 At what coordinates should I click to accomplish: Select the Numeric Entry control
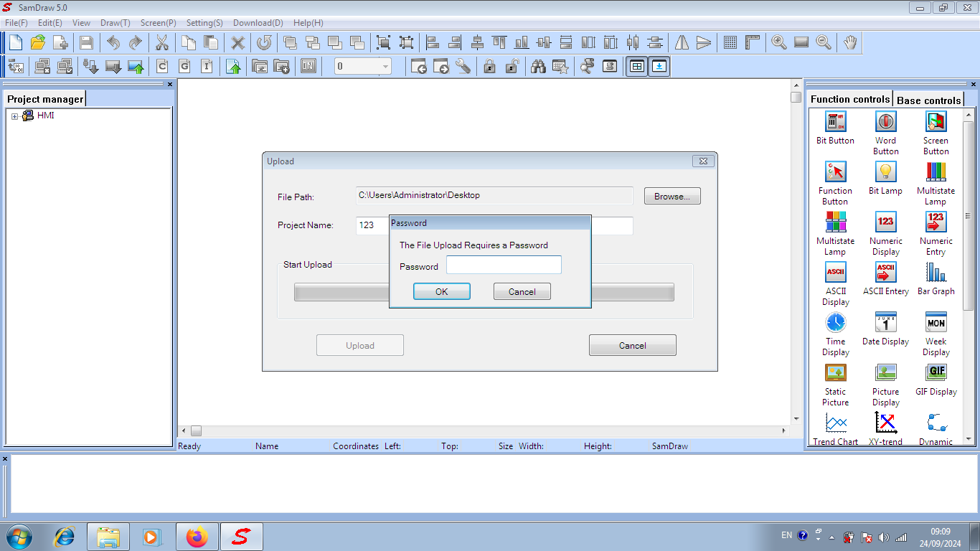click(x=936, y=234)
